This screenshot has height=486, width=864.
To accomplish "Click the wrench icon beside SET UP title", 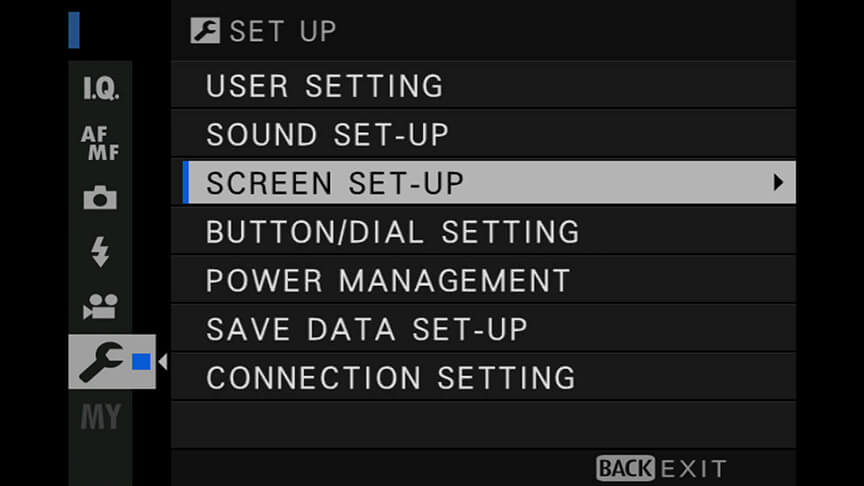I will click(x=203, y=31).
